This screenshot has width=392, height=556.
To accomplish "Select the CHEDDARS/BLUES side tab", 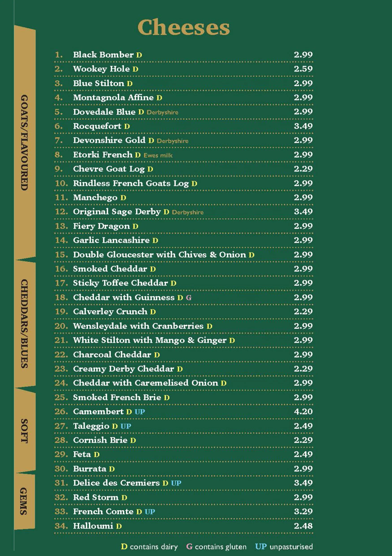I will point(25,324).
